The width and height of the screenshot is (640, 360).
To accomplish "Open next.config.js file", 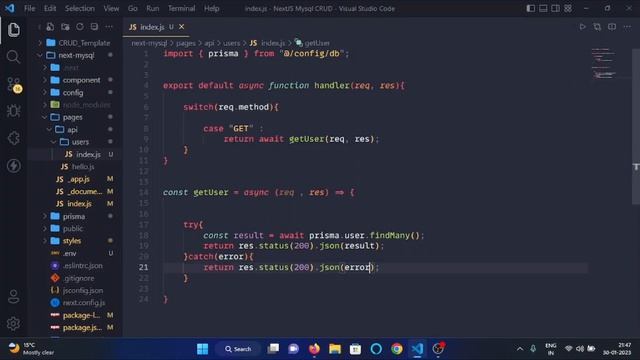I will pyautogui.click(x=75, y=303).
